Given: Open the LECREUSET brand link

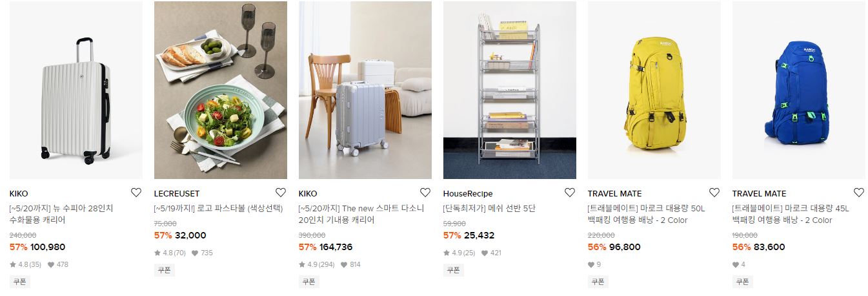Looking at the screenshot, I should tap(177, 194).
